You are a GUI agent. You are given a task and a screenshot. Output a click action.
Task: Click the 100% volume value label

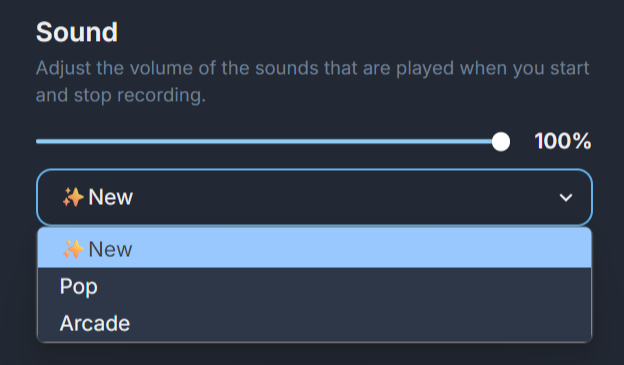click(563, 141)
